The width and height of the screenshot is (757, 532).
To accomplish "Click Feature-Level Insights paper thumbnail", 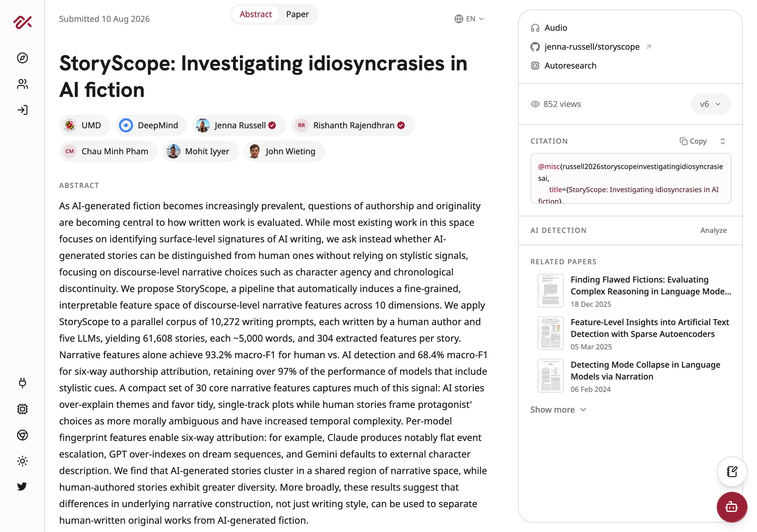I will coord(550,333).
